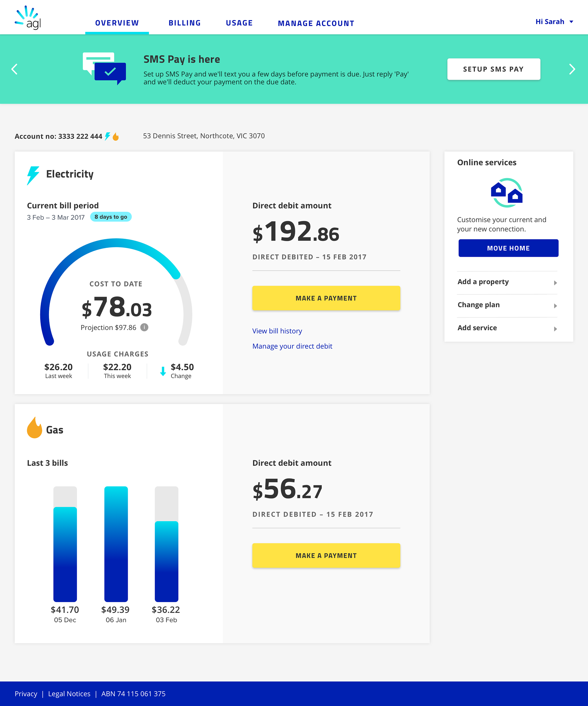Click the SMS chat bubbles icon

point(104,68)
